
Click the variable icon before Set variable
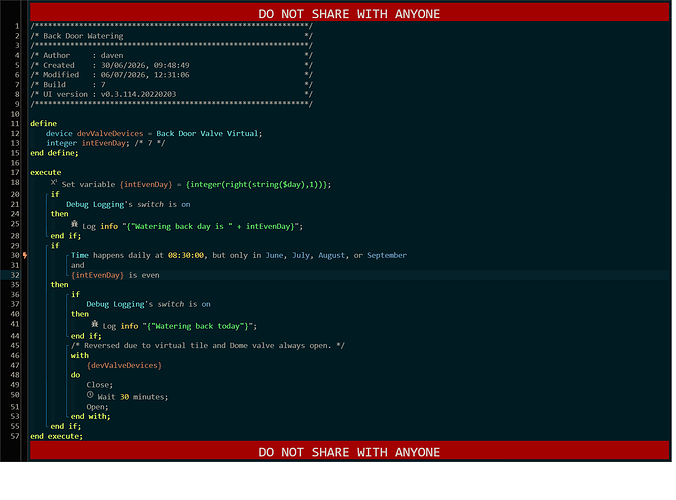(54, 183)
